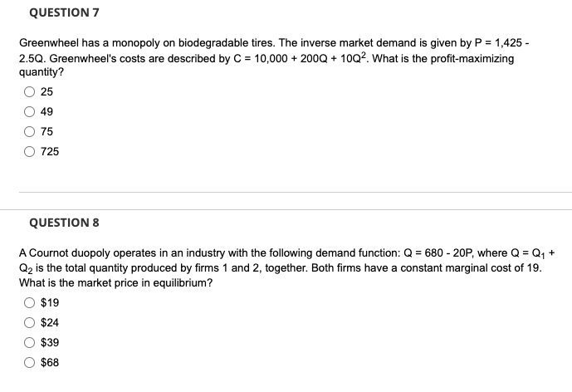Click the "$24" answer label text
This screenshot has height=392, width=572.
[x=50, y=322]
